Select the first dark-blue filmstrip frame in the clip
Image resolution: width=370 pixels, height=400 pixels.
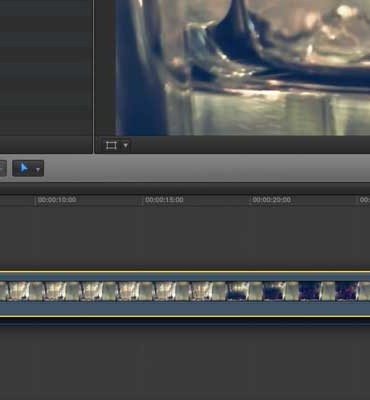tap(238, 291)
